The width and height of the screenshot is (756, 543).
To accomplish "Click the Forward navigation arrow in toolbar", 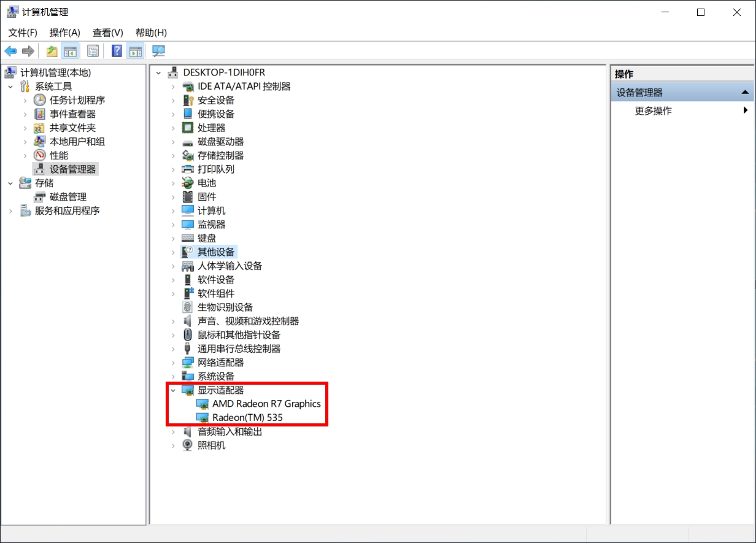I will [28, 51].
